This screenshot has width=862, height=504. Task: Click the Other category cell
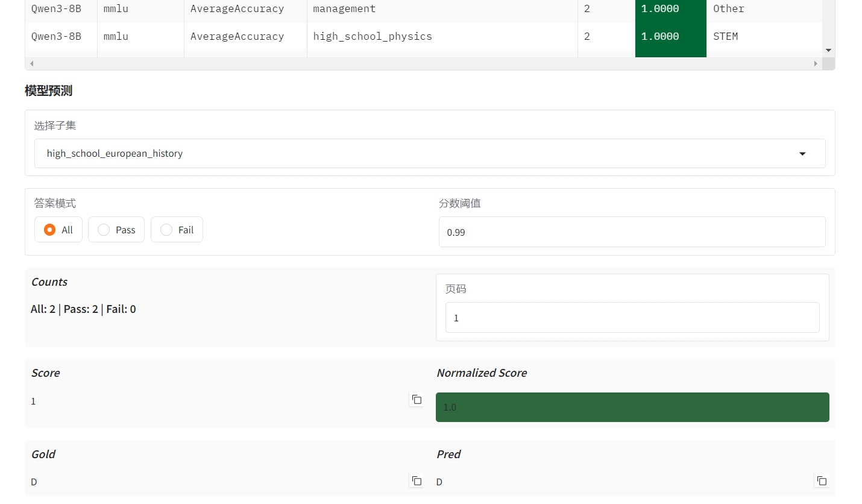click(728, 9)
